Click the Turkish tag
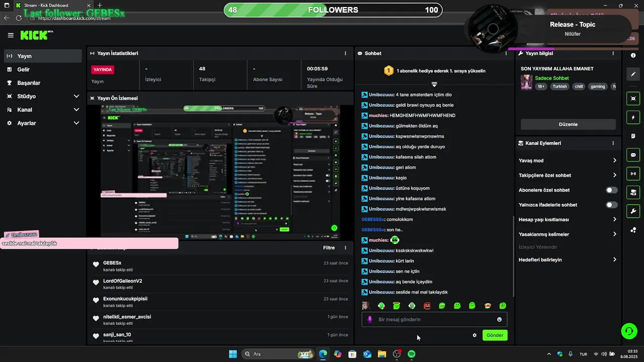 tap(559, 86)
